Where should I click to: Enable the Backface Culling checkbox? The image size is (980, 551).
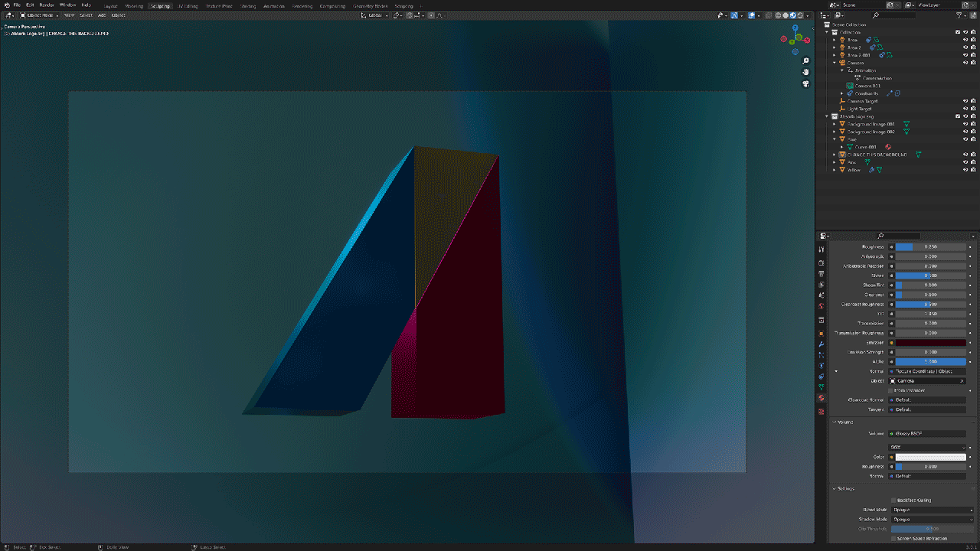893,500
